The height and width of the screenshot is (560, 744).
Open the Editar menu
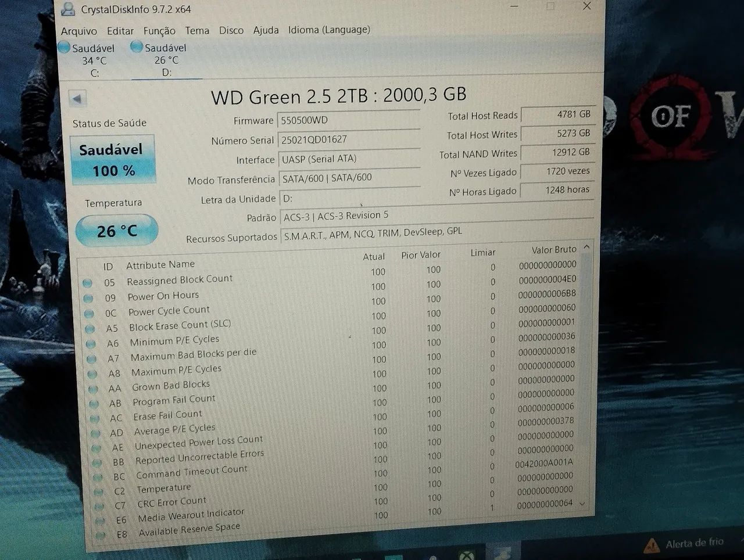[x=120, y=31]
